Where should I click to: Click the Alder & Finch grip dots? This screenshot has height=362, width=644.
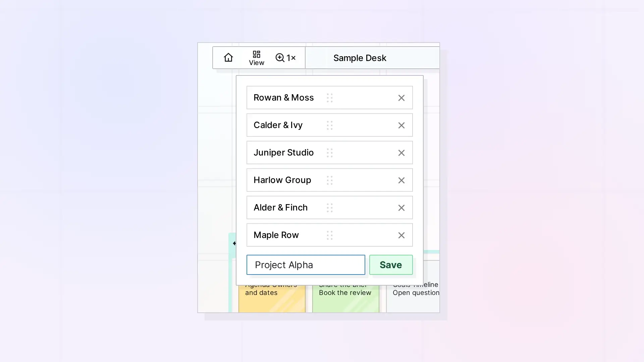click(330, 208)
